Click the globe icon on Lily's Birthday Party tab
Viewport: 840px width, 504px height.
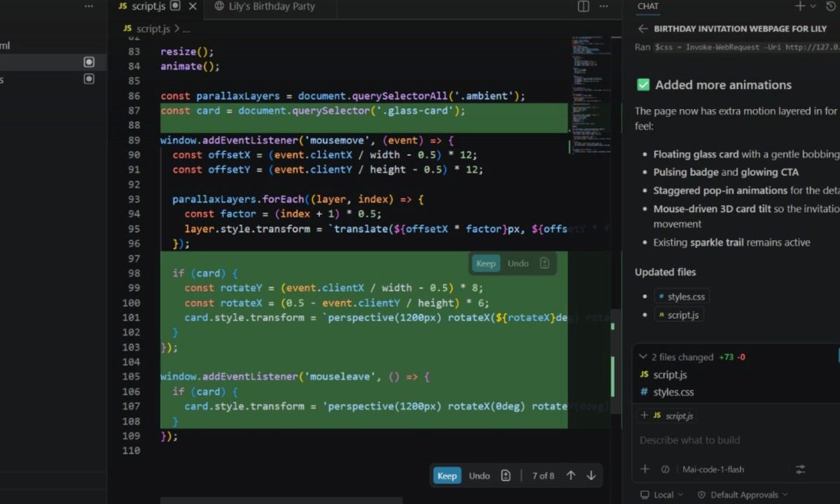(219, 6)
